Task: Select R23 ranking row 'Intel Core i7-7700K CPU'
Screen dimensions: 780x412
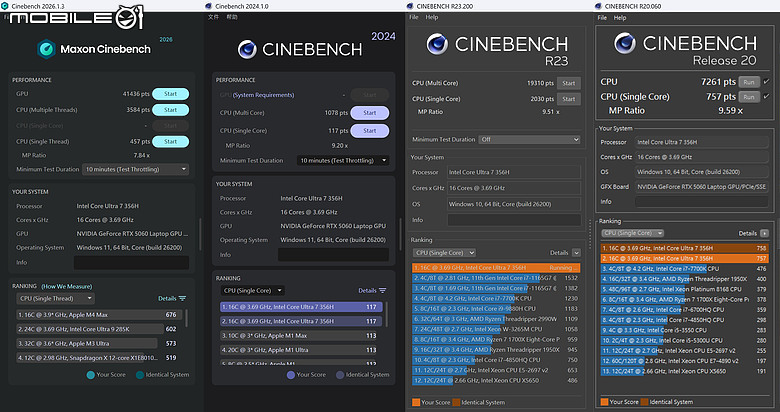Action: pyautogui.click(x=496, y=299)
